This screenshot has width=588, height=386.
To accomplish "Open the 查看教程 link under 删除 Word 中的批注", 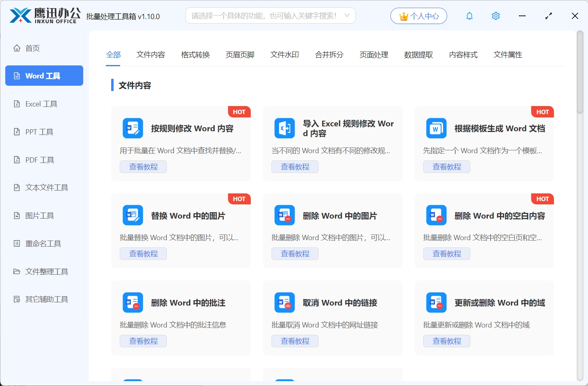I will coord(143,341).
